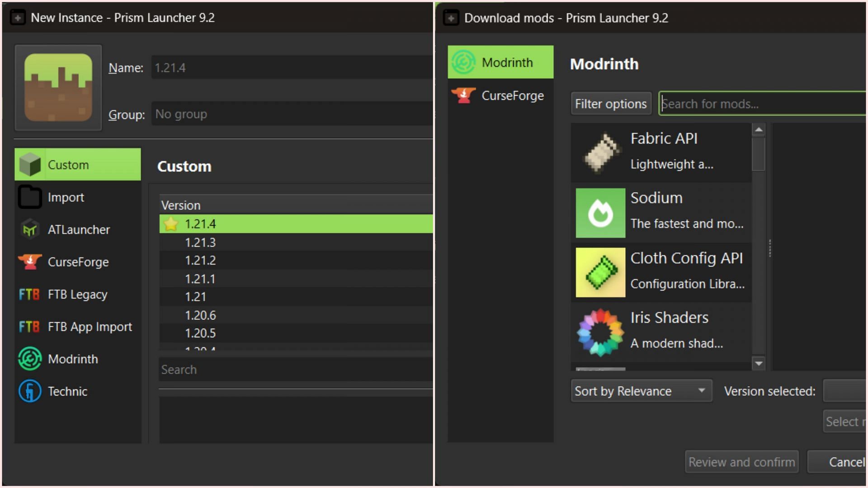Select the CurseForge tab in download mods
The height and width of the screenshot is (488, 868).
[501, 95]
